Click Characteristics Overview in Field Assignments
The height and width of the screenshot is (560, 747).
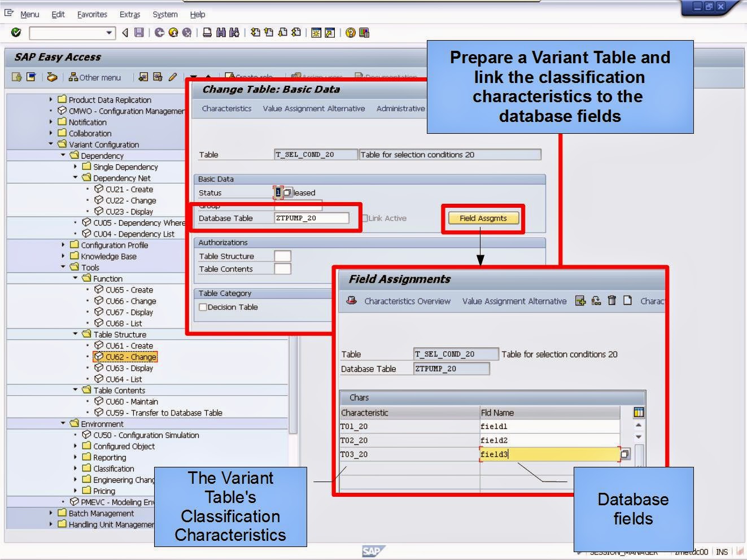407,301
